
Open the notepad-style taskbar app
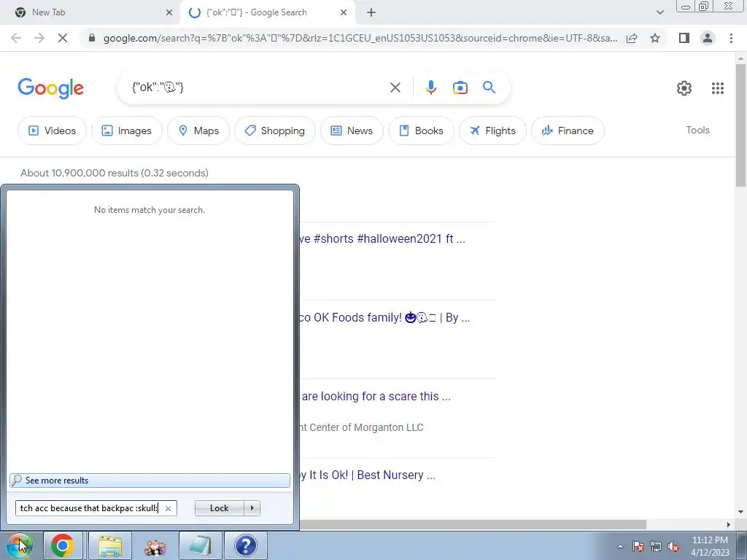click(201, 545)
